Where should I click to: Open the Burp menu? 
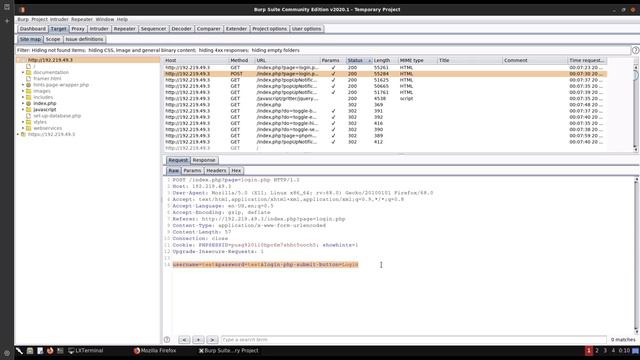23,19
